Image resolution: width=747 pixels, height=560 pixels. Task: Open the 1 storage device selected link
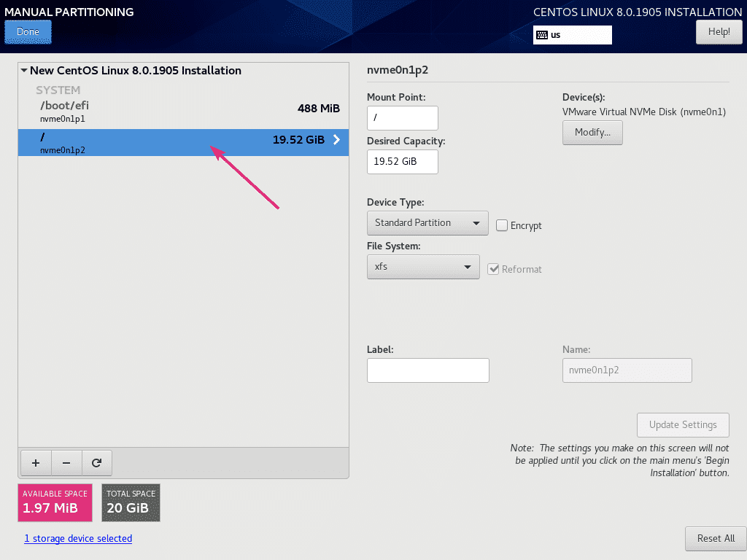point(78,539)
